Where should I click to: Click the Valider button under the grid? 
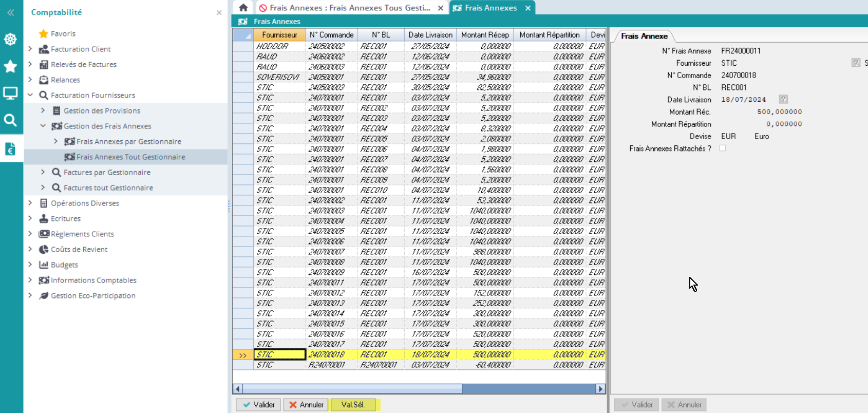(259, 405)
